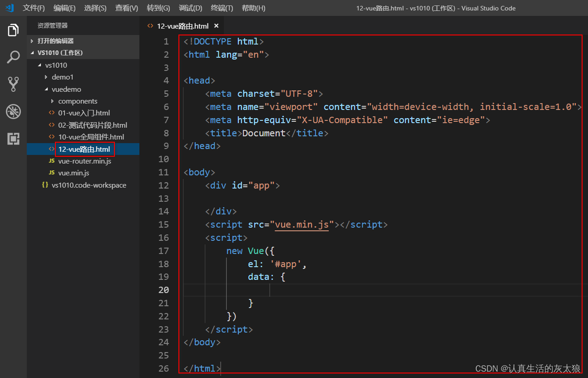
Task: Click the JS icon beside vue-router.min.js
Action: click(52, 161)
